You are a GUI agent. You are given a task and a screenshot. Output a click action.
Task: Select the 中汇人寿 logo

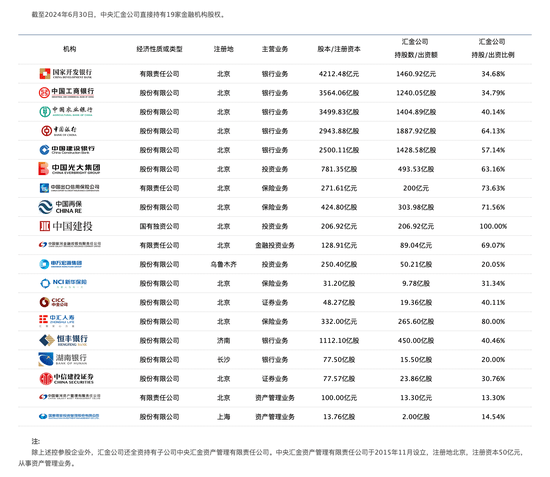pyautogui.click(x=56, y=321)
